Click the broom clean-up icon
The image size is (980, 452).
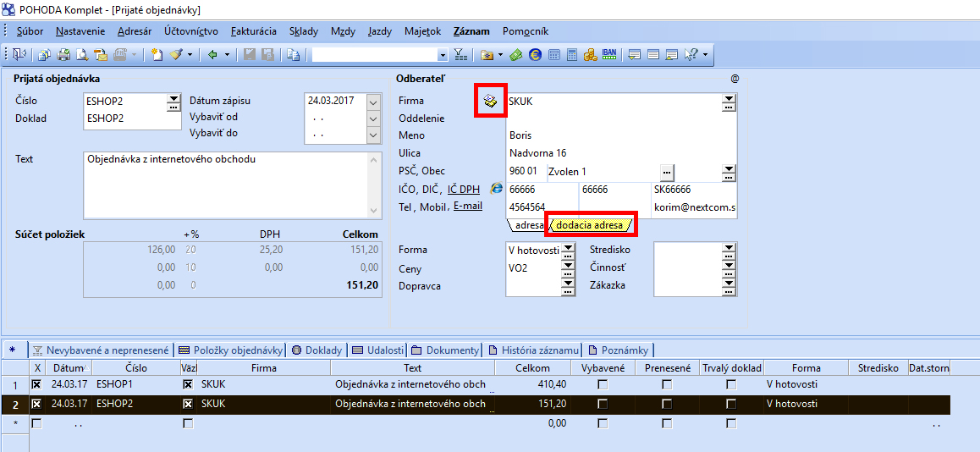click(176, 54)
